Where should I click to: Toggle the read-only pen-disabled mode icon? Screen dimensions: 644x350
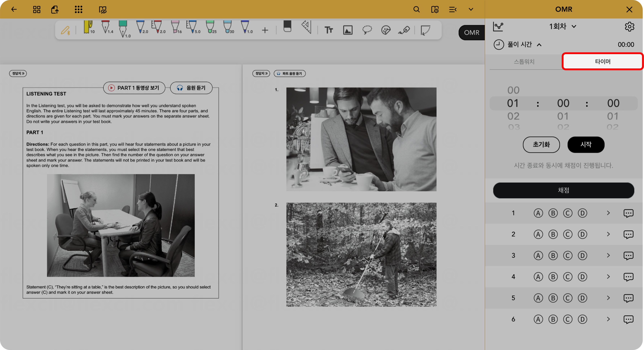click(103, 10)
